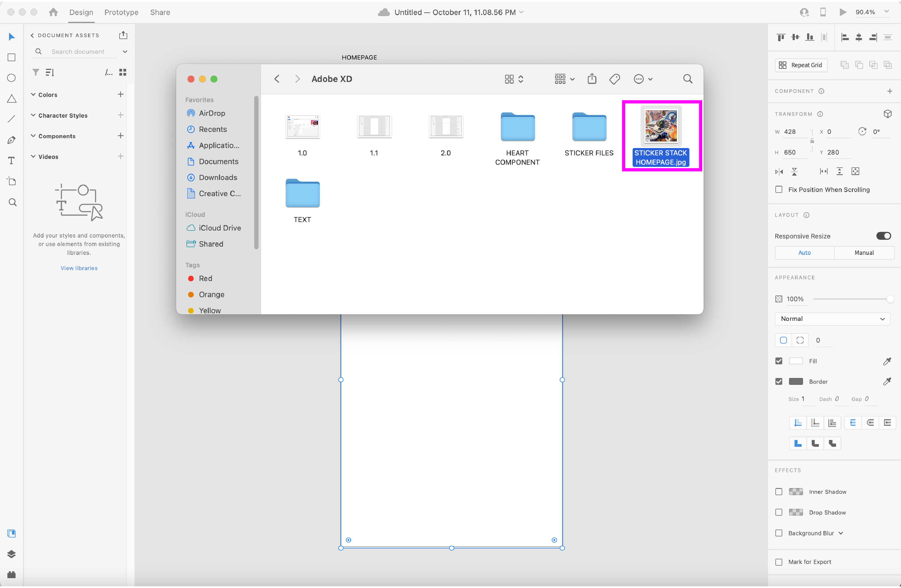Select the Rectangle tool

[11, 58]
